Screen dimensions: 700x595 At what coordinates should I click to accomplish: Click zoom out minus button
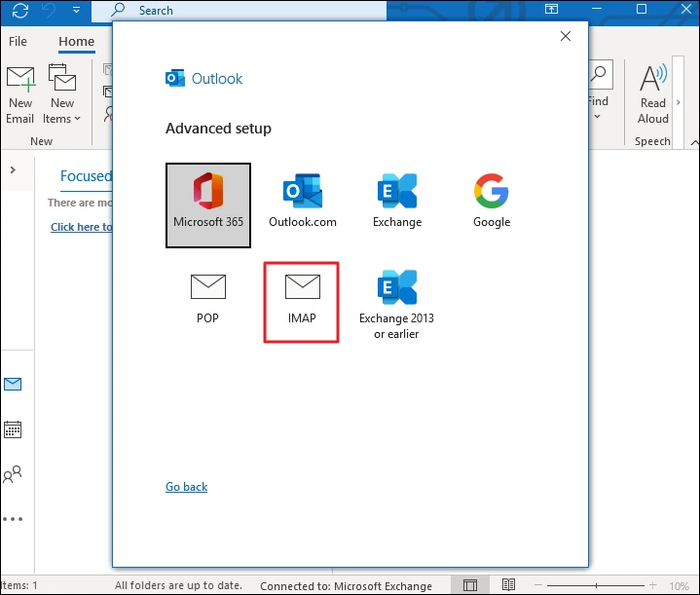pos(538,585)
